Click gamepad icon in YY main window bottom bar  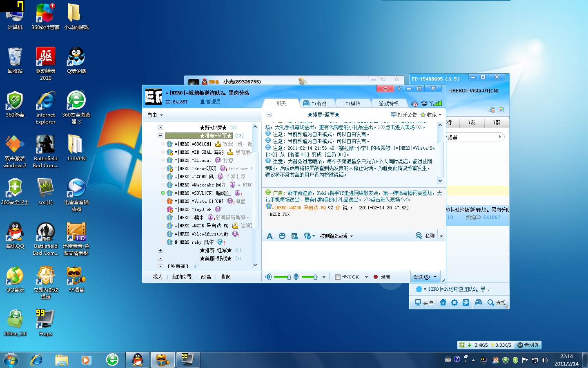478,303
